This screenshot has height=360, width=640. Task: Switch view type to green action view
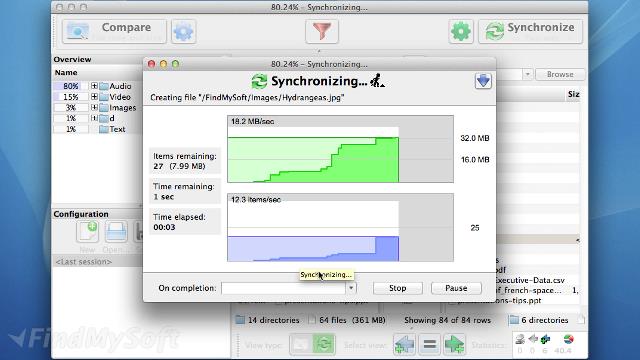click(x=323, y=344)
